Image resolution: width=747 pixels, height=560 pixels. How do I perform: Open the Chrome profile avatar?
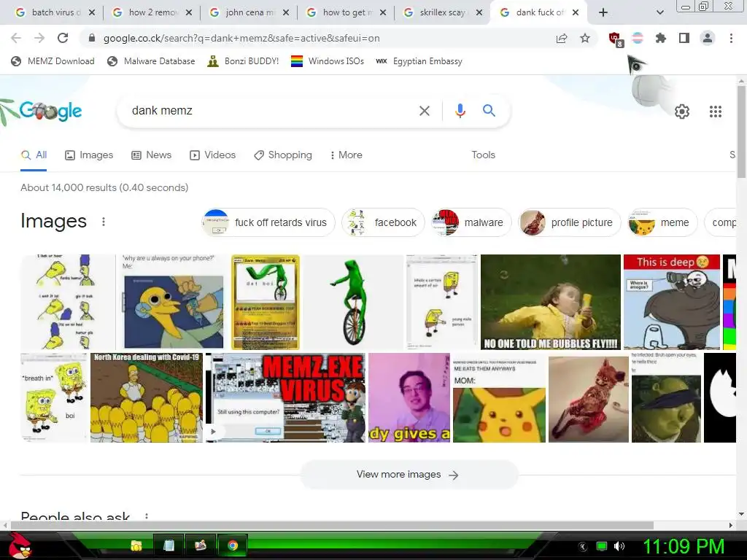pos(708,38)
